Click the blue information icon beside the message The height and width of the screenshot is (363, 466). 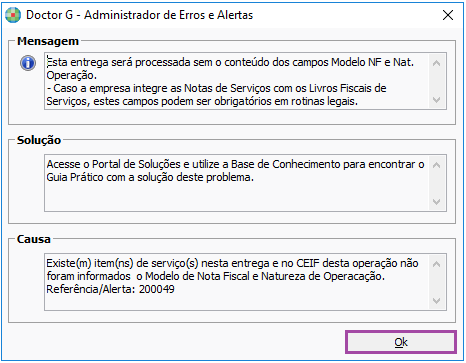(x=28, y=63)
